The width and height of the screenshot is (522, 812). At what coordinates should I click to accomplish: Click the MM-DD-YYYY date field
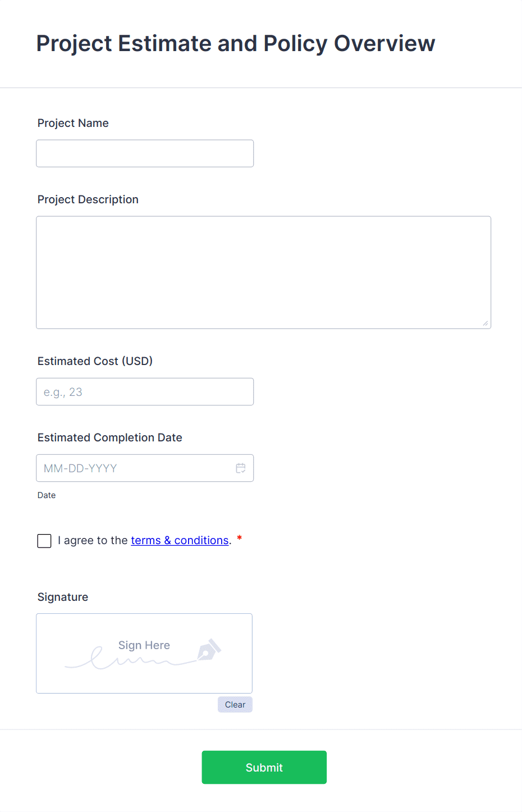[135, 468]
